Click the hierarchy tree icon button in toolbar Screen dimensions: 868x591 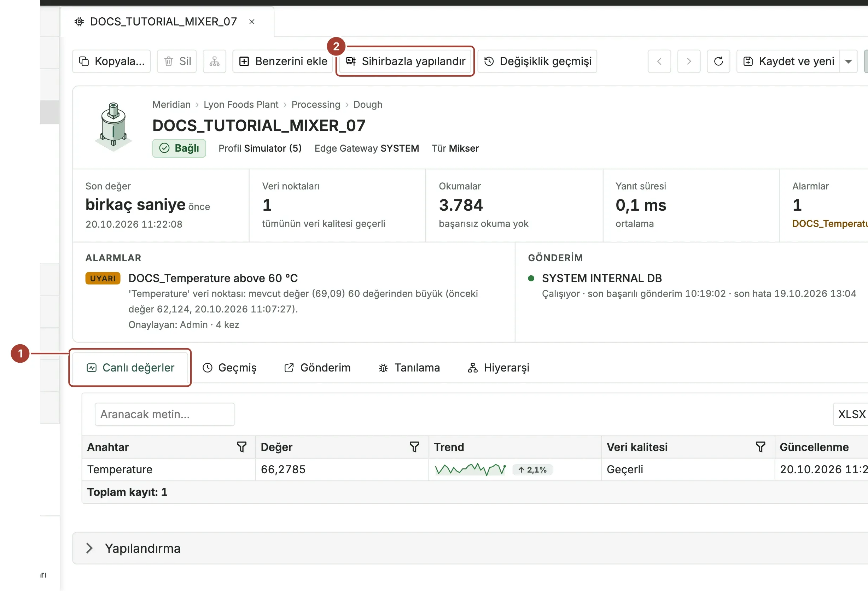(214, 61)
